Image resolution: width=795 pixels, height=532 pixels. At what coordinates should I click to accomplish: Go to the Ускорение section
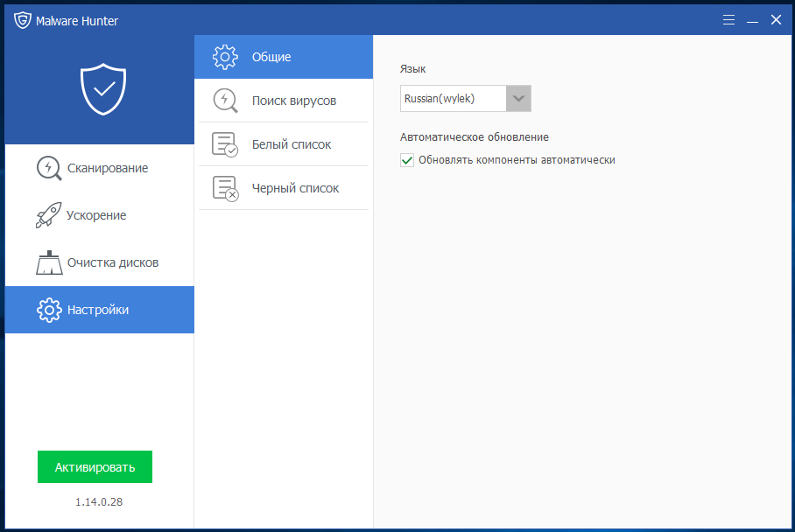pos(100,215)
